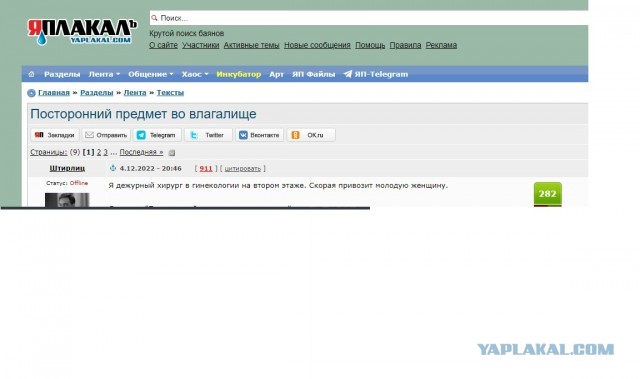This screenshot has width=640, height=379.
Task: Click the Тексты breadcrumb link
Action: pos(170,93)
